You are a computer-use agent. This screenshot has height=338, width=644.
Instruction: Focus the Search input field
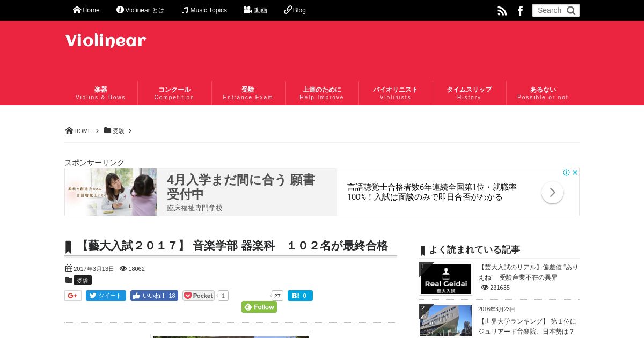coord(549,10)
